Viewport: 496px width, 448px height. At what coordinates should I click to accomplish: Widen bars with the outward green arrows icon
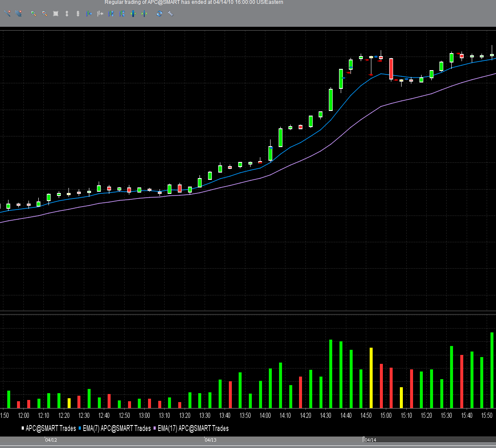133,14
